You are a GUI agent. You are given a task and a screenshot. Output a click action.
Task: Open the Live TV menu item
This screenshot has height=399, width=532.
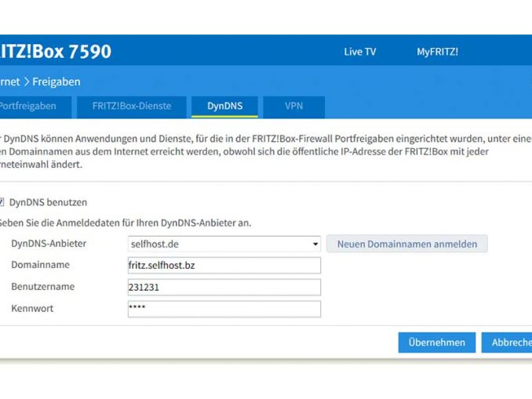point(359,52)
